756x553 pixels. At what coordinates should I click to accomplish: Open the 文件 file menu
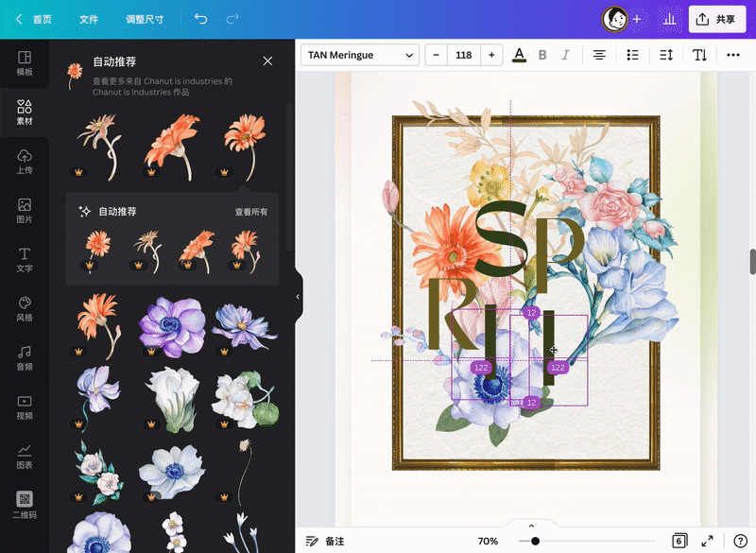pos(89,19)
